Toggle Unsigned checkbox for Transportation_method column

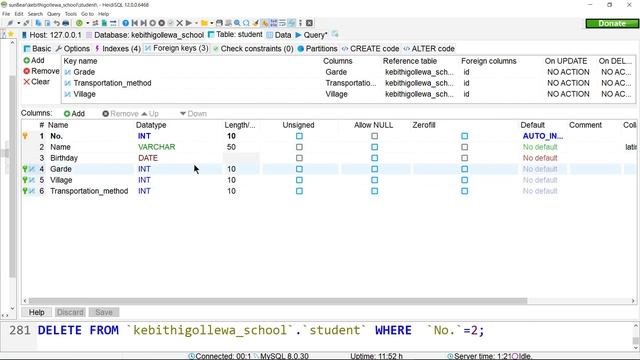299,191
